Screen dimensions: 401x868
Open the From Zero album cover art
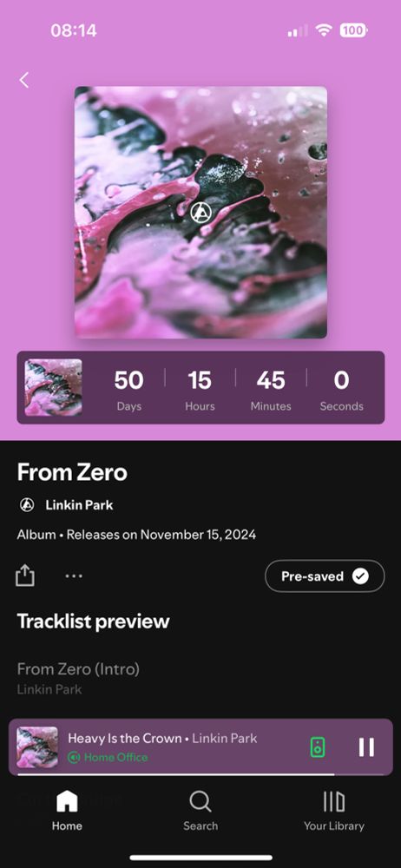[x=200, y=212]
